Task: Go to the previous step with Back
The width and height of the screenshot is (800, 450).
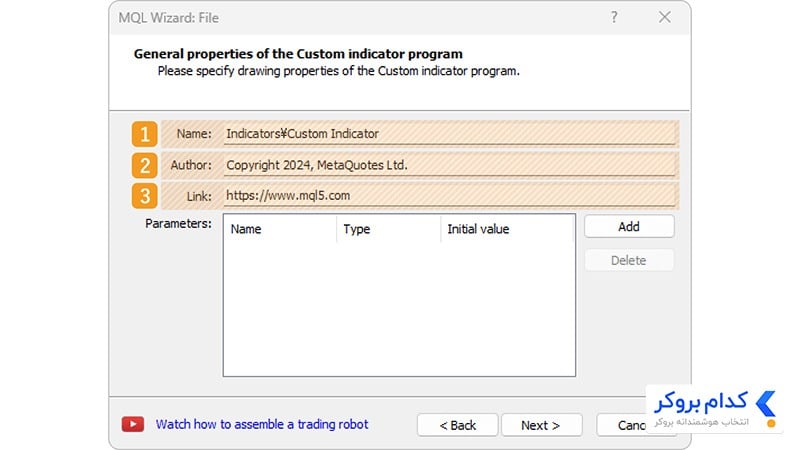Action: click(458, 425)
